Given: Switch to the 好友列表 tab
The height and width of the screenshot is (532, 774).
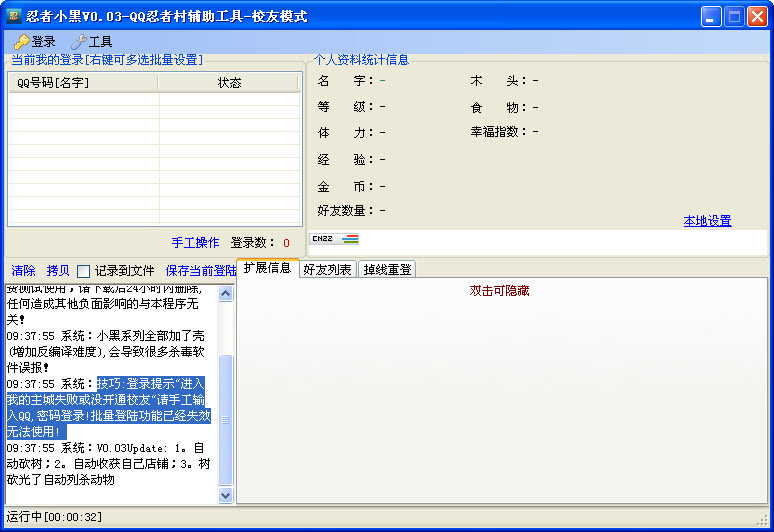Looking at the screenshot, I should pos(327,269).
